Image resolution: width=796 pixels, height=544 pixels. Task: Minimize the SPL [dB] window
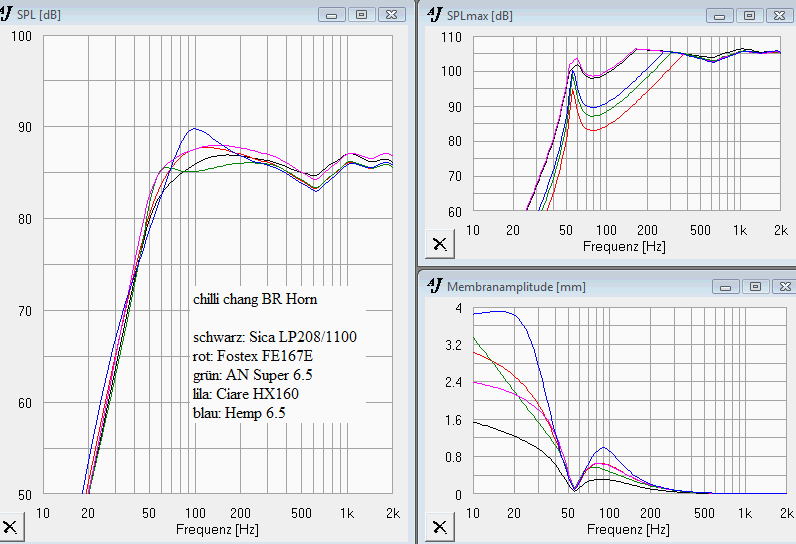tap(332, 15)
